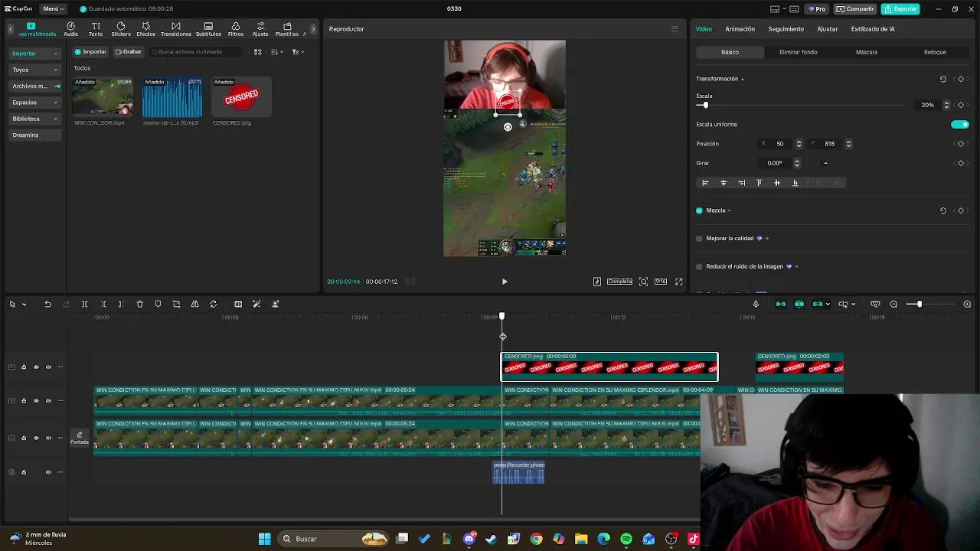Click the Windows Start button

264,539
